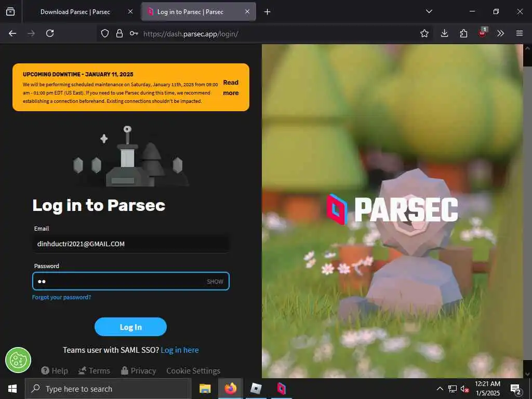
Task: Click the Firefox taskbar icon
Action: (230, 389)
